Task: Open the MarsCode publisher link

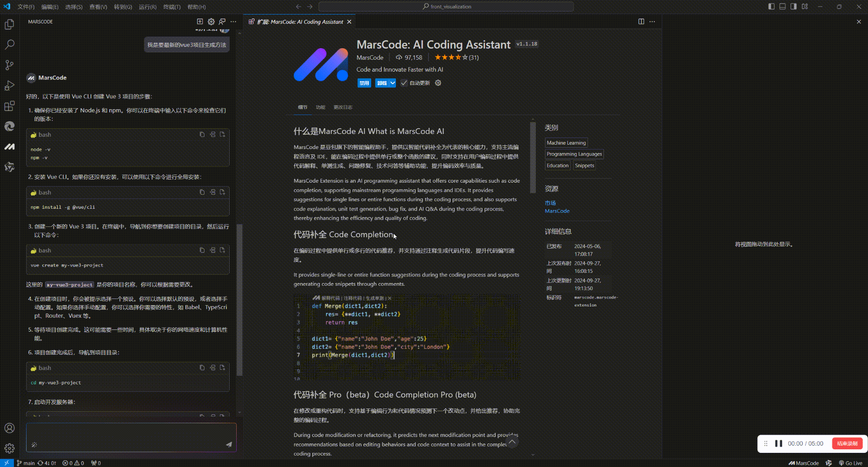Action: tap(370, 57)
